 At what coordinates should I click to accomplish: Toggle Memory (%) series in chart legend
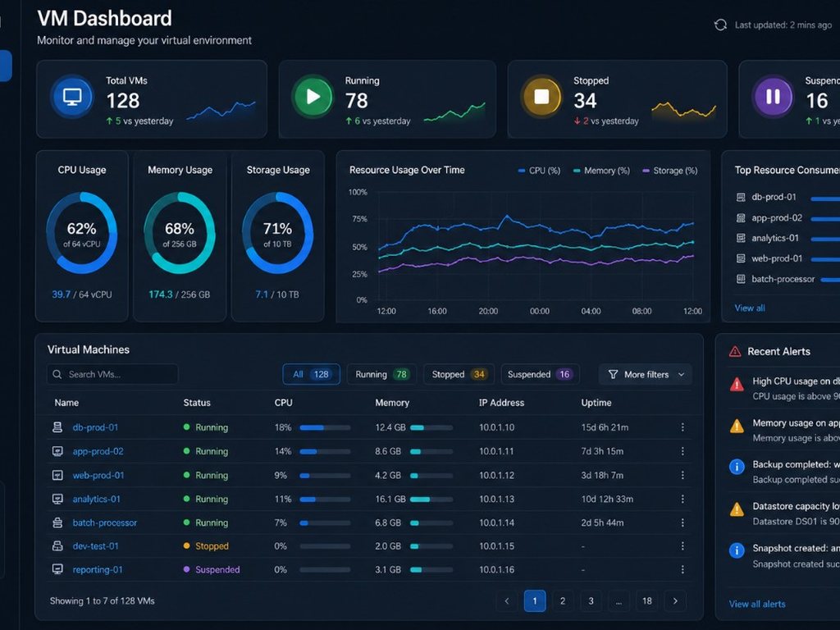601,171
